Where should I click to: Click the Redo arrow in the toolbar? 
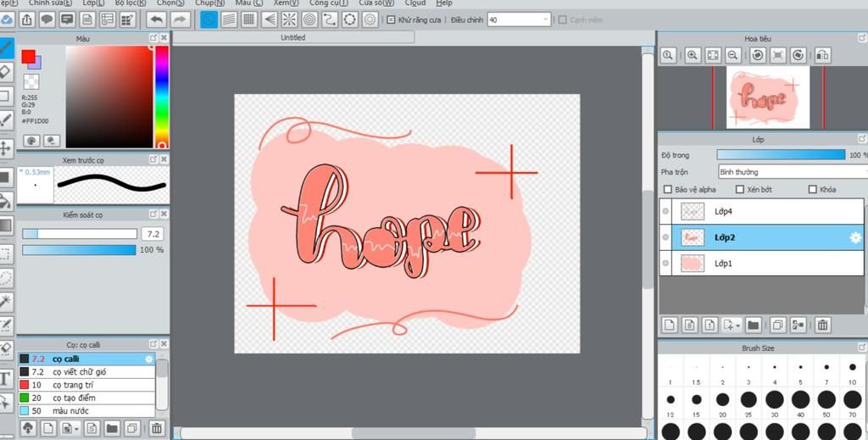point(180,20)
